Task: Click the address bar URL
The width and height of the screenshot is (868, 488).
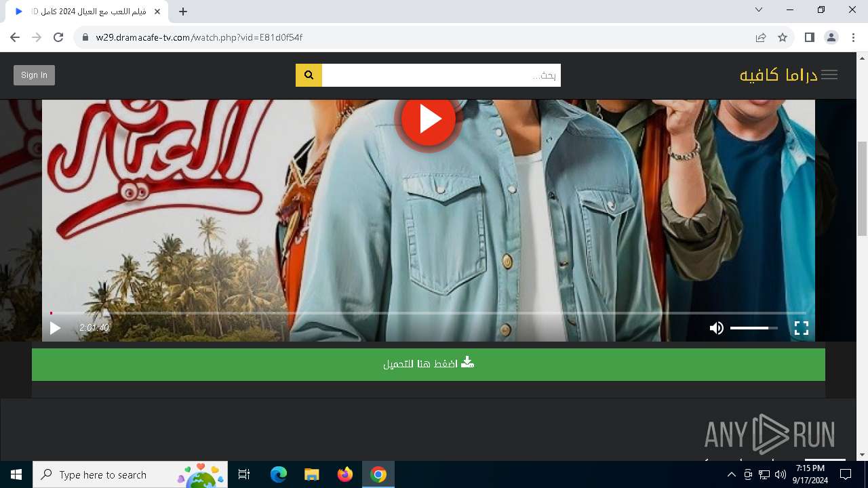Action: coord(199,37)
